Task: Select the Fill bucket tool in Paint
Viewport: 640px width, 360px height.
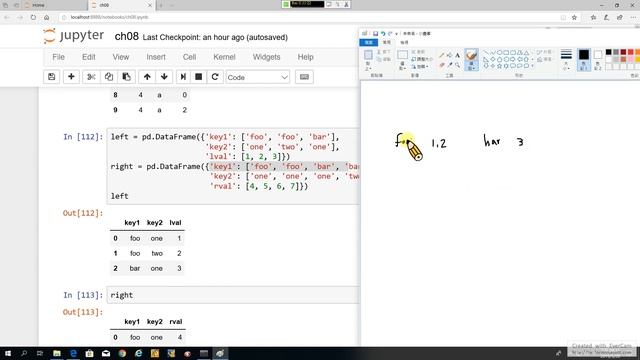Action: click(449, 55)
